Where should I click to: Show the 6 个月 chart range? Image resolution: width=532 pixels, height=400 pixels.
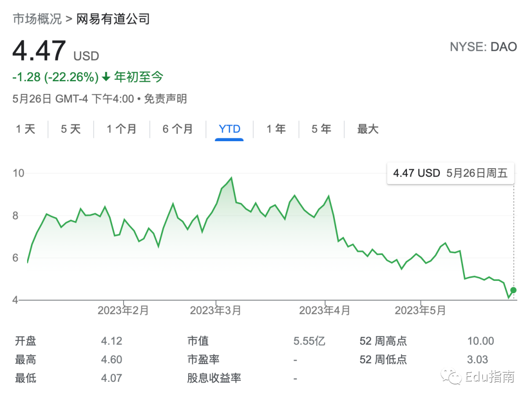tap(178, 129)
